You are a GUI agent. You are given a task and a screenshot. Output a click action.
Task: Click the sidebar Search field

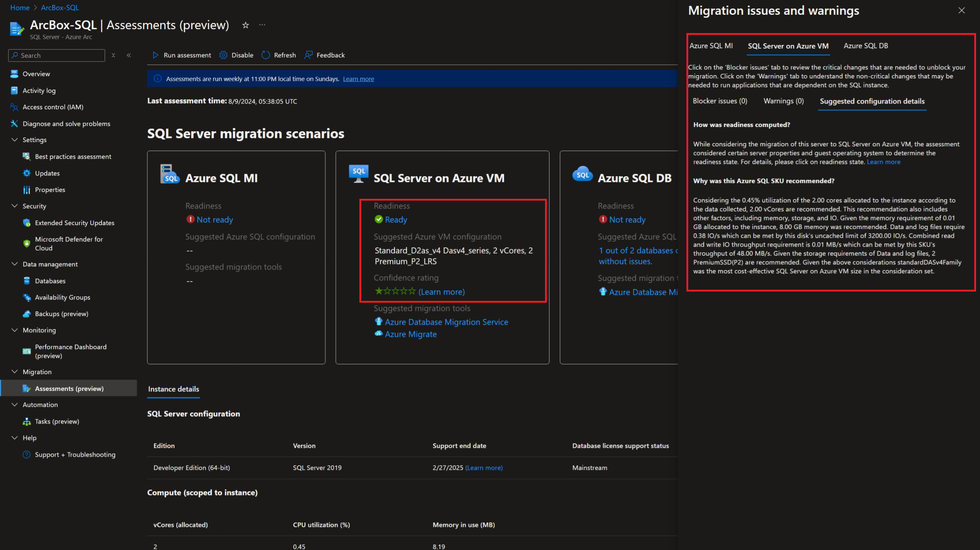(x=57, y=55)
